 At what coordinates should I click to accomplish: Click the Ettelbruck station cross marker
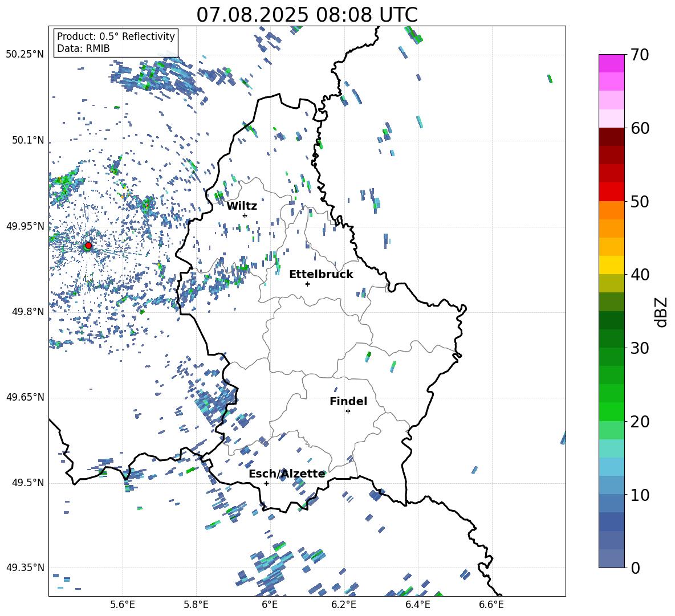(307, 284)
